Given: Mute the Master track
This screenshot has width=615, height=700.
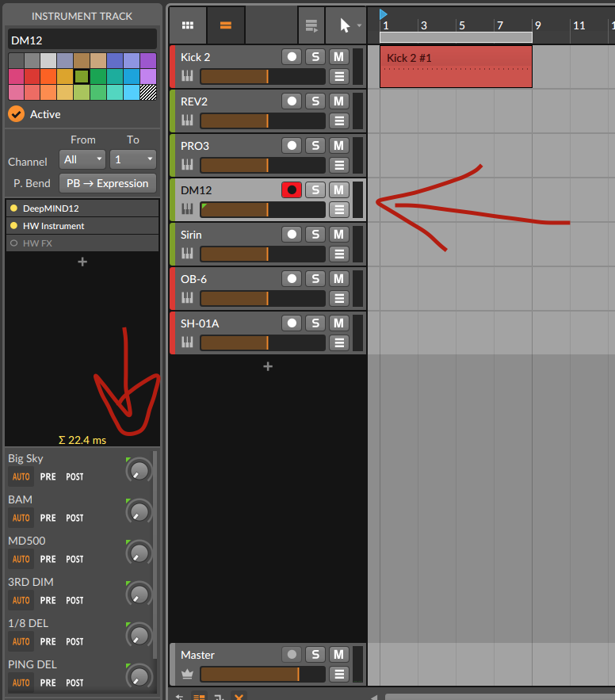Looking at the screenshot, I should [338, 655].
